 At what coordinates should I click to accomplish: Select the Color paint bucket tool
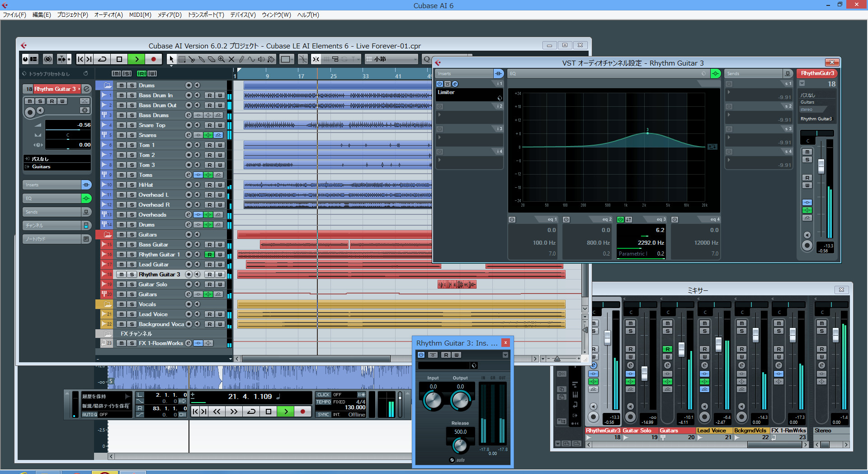(271, 59)
